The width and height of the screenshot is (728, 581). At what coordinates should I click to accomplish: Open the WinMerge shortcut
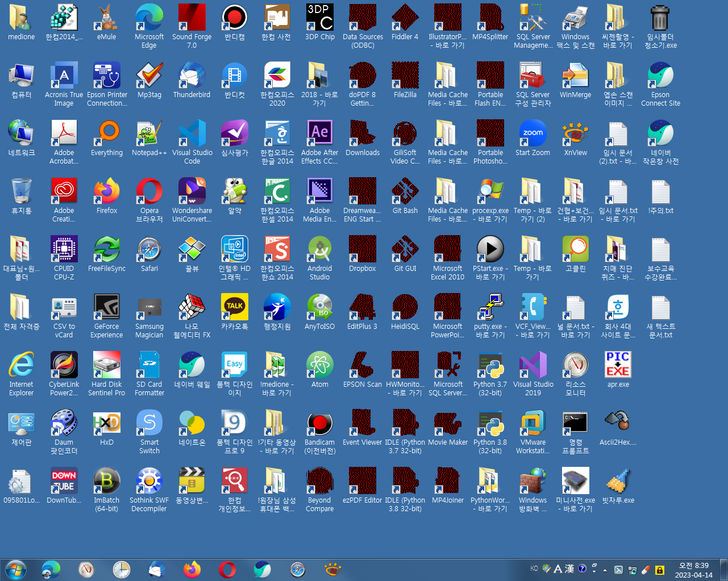[576, 80]
